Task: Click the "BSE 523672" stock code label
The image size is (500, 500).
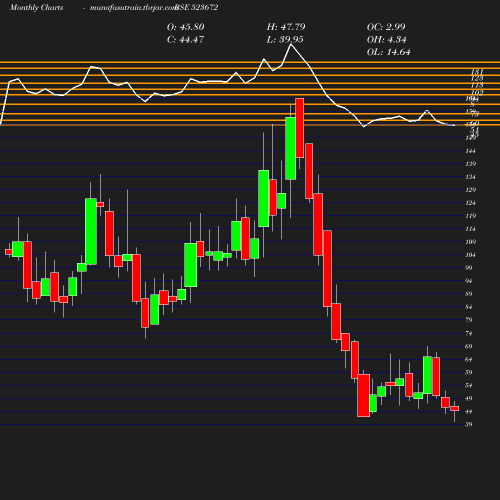Action: pos(197,7)
